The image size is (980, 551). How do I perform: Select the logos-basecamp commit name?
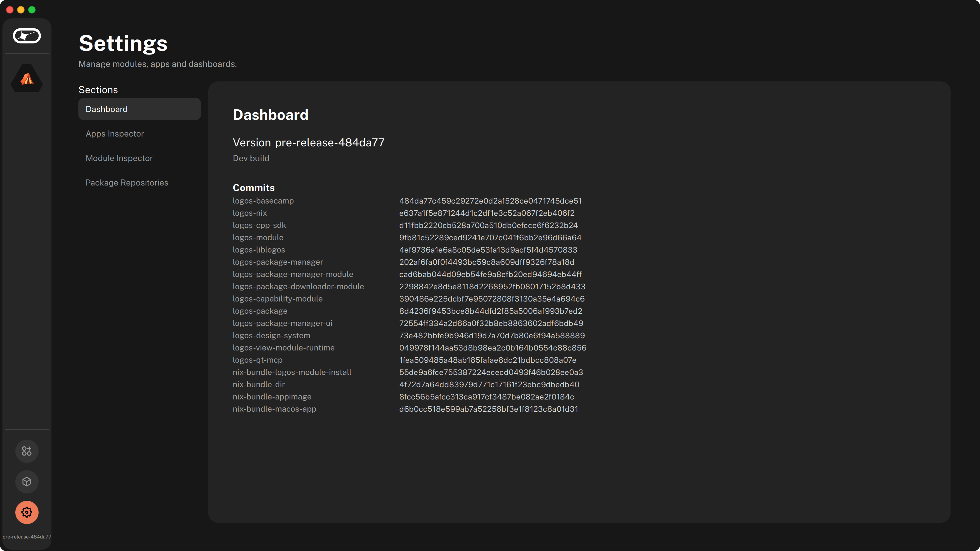263,201
